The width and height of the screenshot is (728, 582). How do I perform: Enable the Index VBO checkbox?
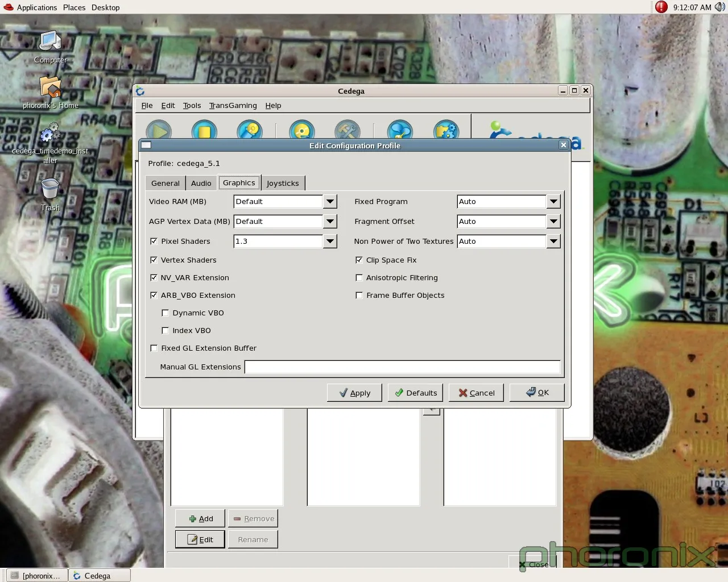(166, 330)
